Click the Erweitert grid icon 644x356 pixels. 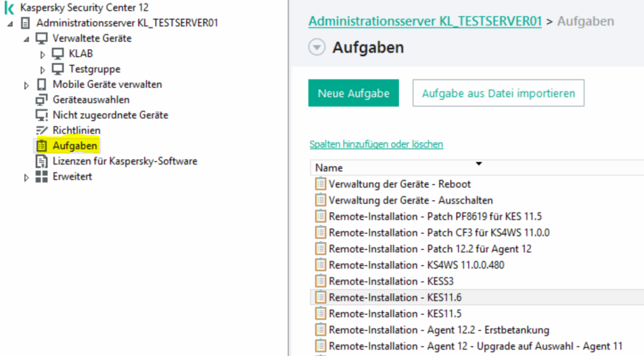(x=41, y=177)
